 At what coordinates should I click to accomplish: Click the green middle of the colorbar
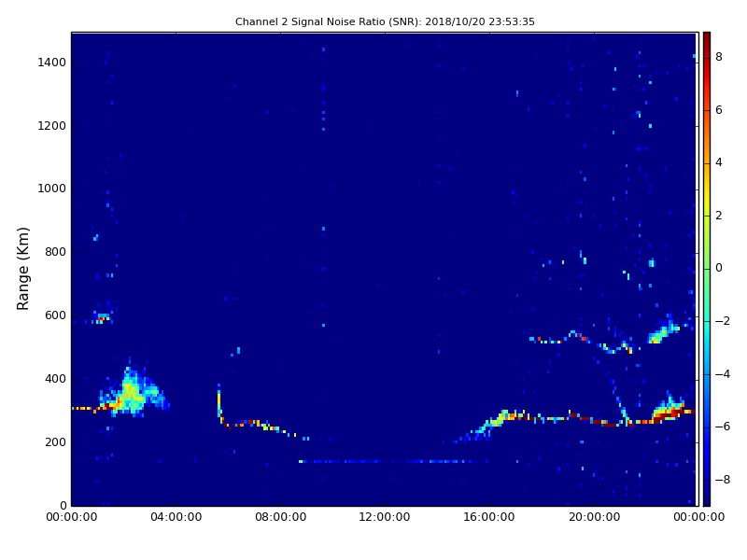click(x=707, y=269)
